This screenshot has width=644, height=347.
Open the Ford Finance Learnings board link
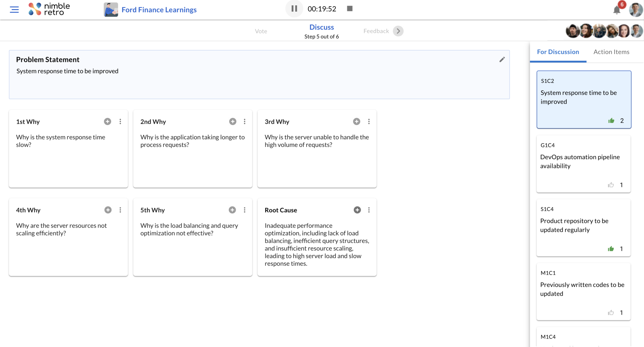[x=159, y=10]
